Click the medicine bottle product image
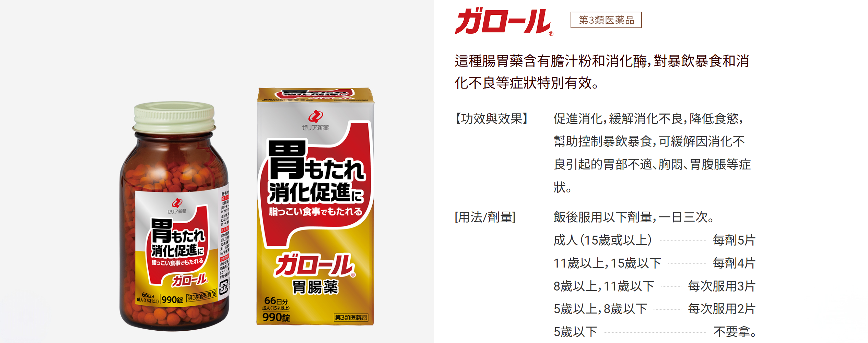The height and width of the screenshot is (343, 868). 175,216
